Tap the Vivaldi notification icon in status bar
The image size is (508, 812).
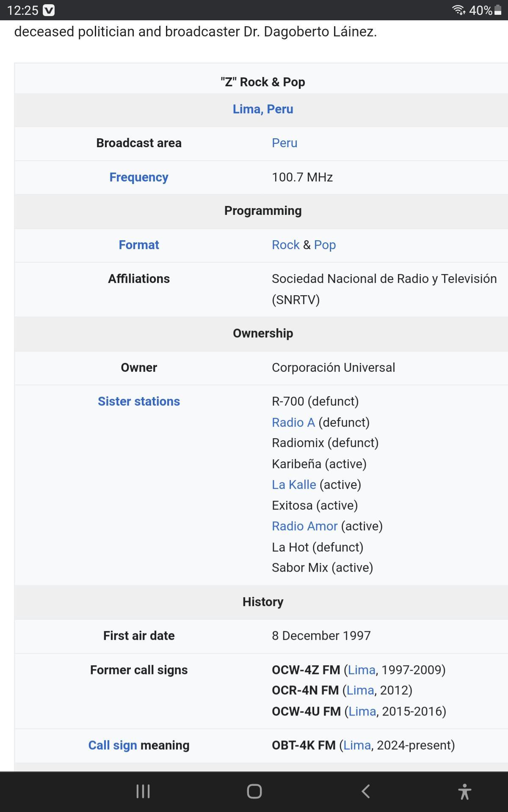(x=49, y=10)
